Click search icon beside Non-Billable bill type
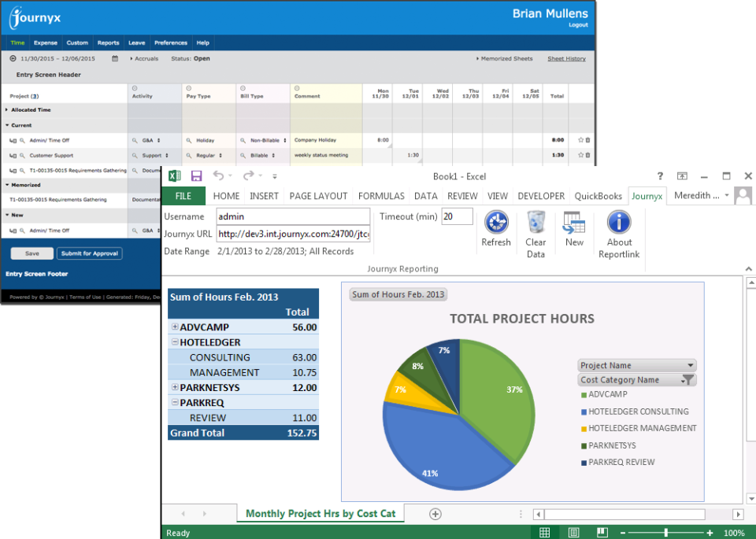Viewport: 756px width, 539px height. [x=243, y=141]
